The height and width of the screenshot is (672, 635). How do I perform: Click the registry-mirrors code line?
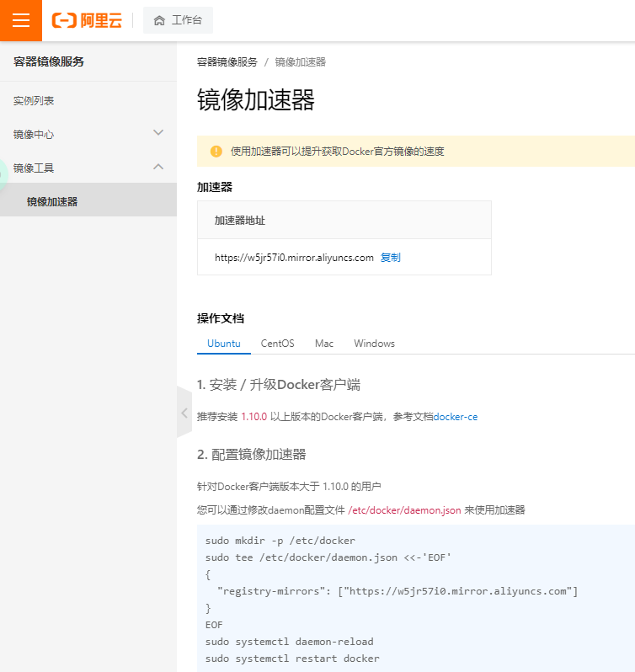click(x=398, y=591)
